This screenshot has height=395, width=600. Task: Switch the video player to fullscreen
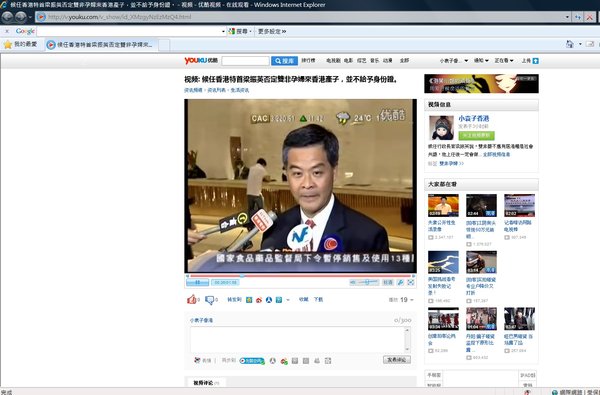[x=411, y=282]
